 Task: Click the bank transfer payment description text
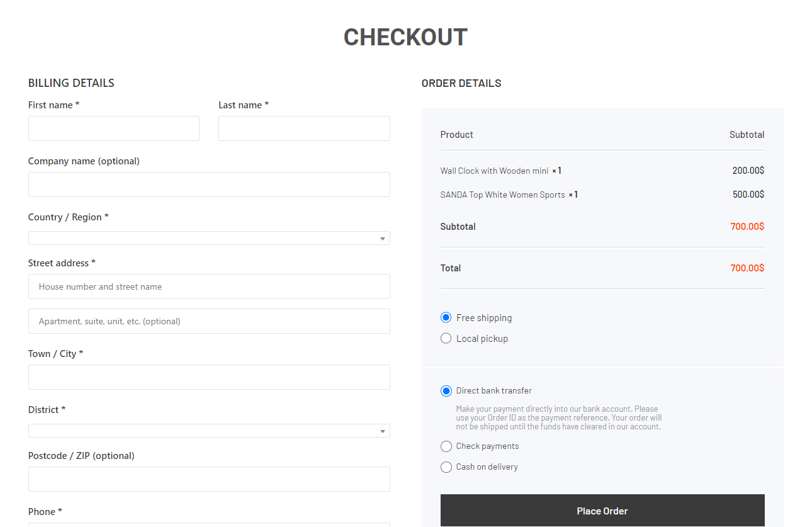[x=559, y=417]
